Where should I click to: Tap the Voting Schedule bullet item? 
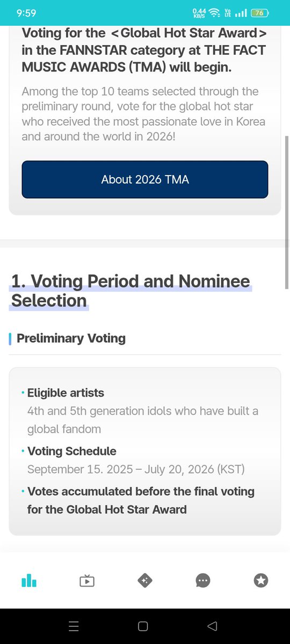[x=71, y=451]
